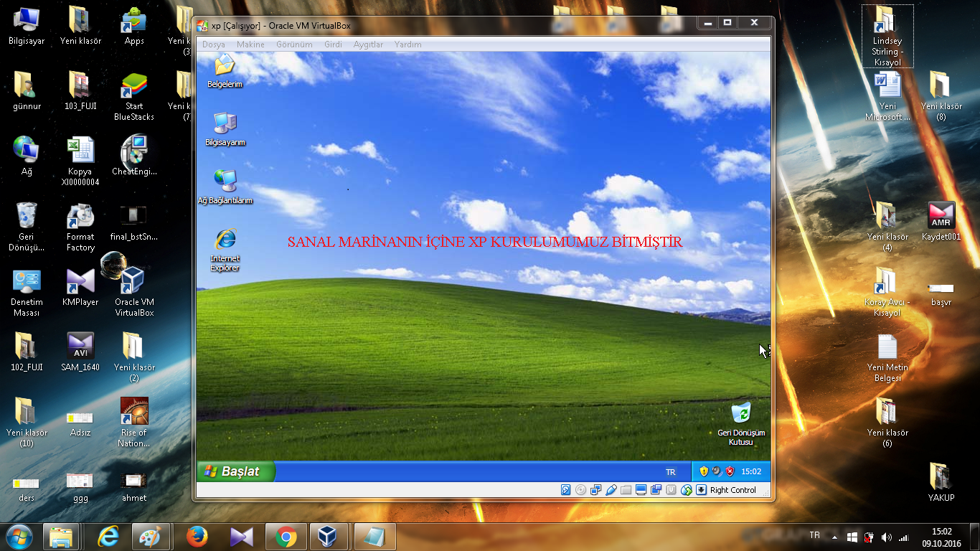Select the ahmet image file on desktop

point(134,486)
